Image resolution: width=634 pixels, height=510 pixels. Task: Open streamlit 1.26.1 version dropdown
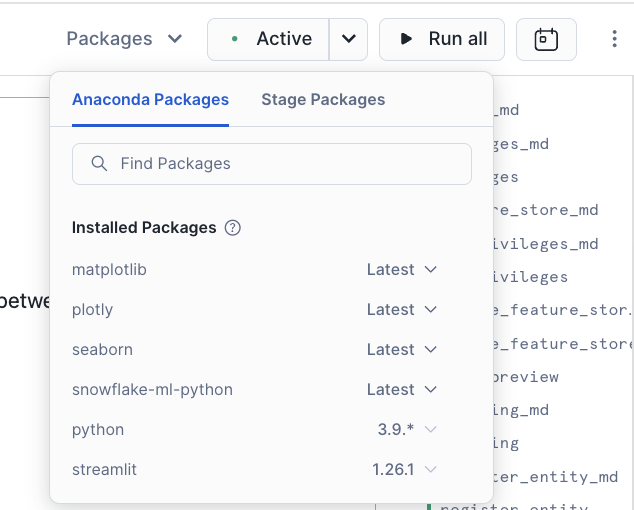coord(404,470)
